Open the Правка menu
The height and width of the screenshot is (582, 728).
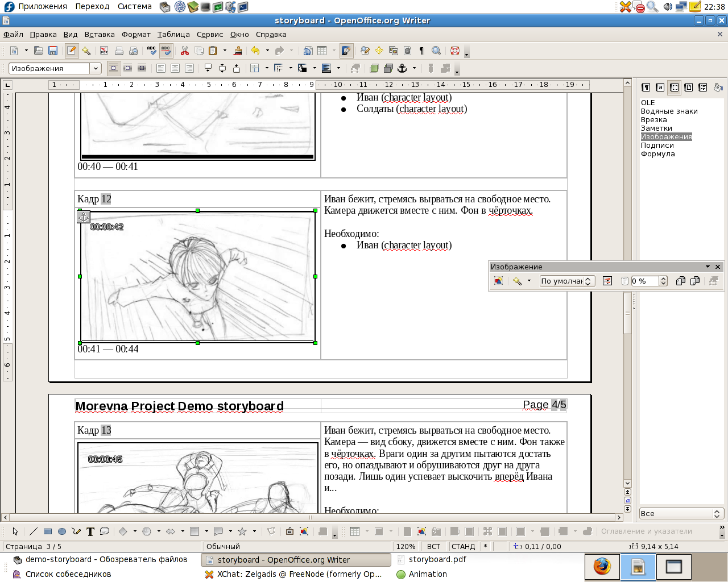pyautogui.click(x=43, y=35)
